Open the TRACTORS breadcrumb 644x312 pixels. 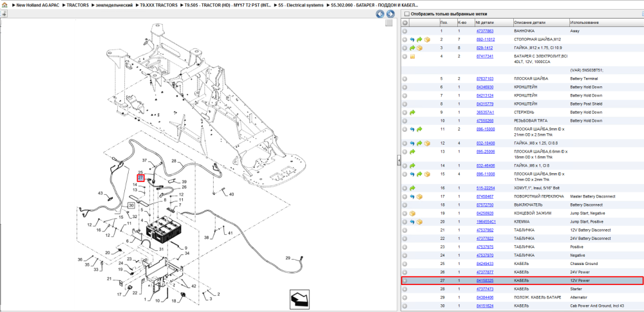[x=78, y=5]
